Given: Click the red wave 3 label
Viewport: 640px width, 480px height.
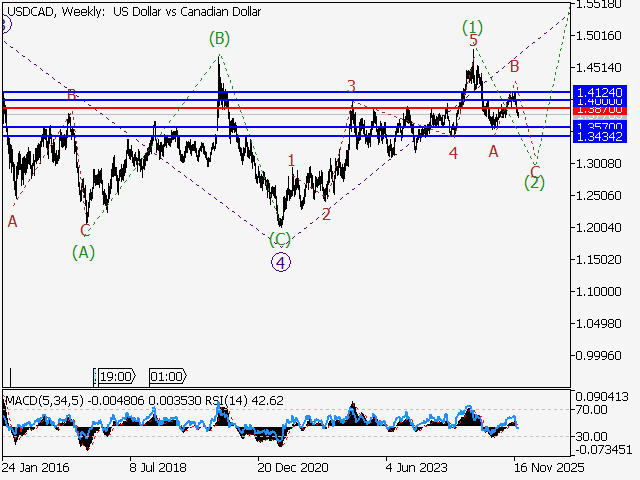Looking at the screenshot, I should pyautogui.click(x=351, y=86).
